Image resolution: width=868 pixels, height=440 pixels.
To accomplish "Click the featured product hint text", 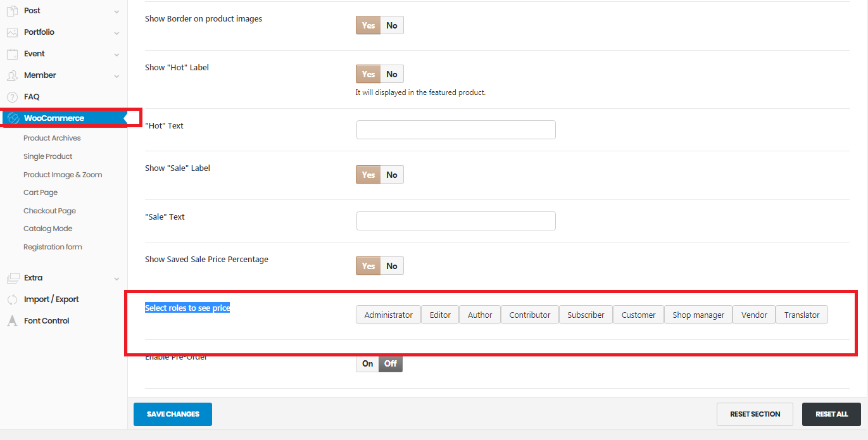I will [420, 92].
